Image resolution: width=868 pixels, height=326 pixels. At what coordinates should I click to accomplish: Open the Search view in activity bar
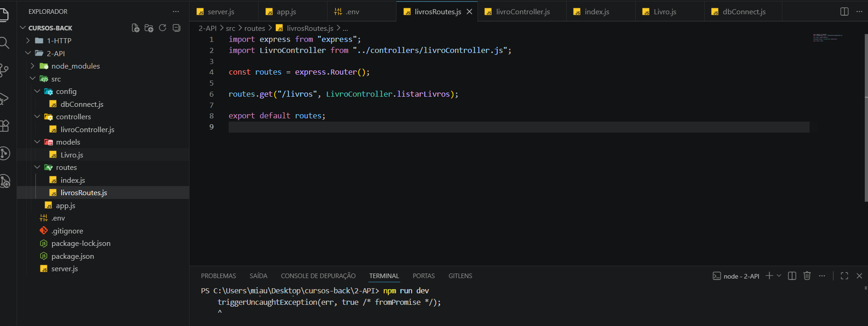point(4,43)
